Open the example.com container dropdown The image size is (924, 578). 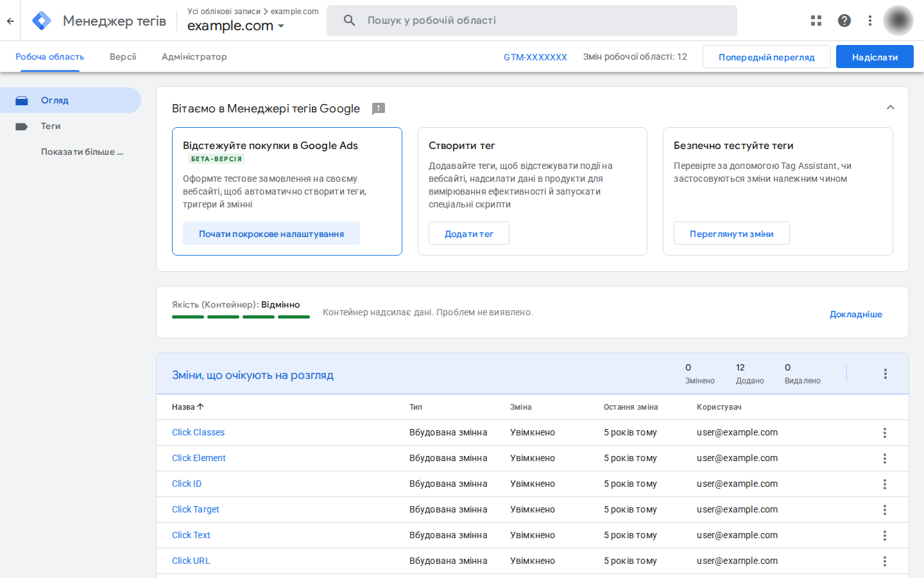(x=235, y=26)
